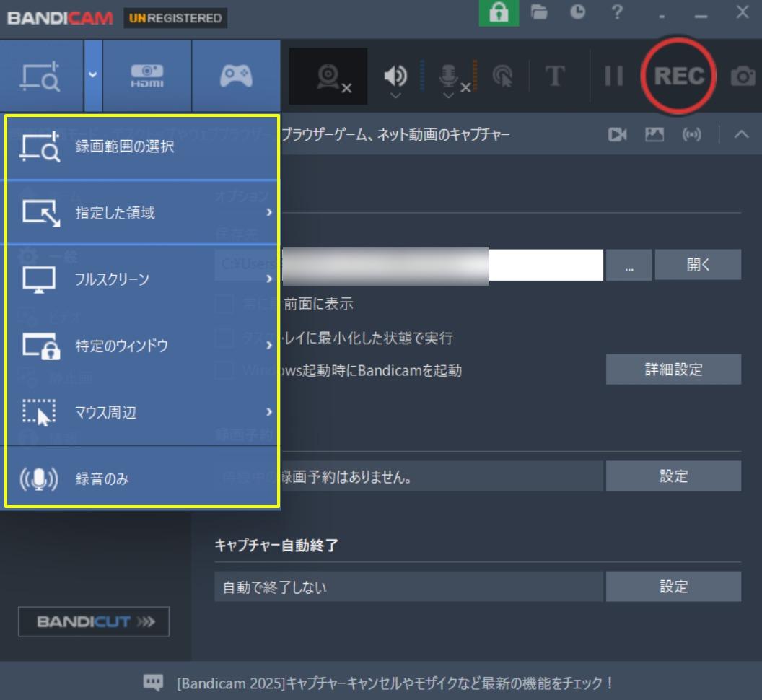Browse for folder with the ... button
This screenshot has height=700, width=762.
click(x=629, y=265)
